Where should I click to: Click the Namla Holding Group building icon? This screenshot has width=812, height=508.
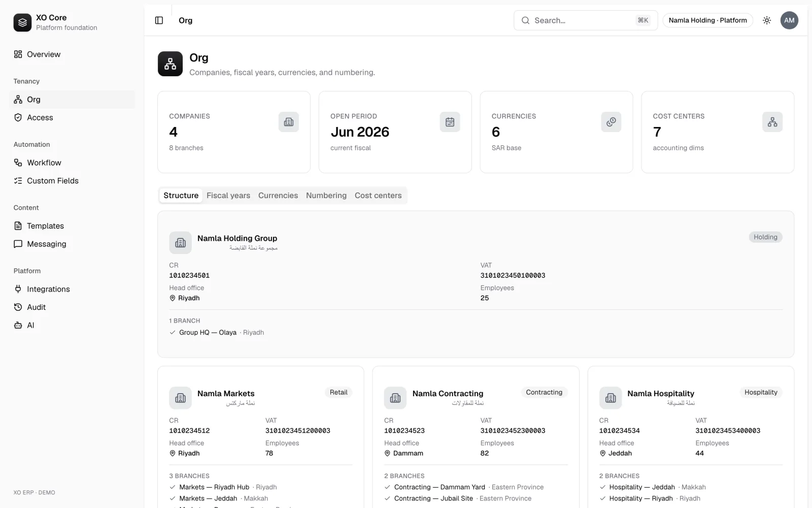(180, 243)
